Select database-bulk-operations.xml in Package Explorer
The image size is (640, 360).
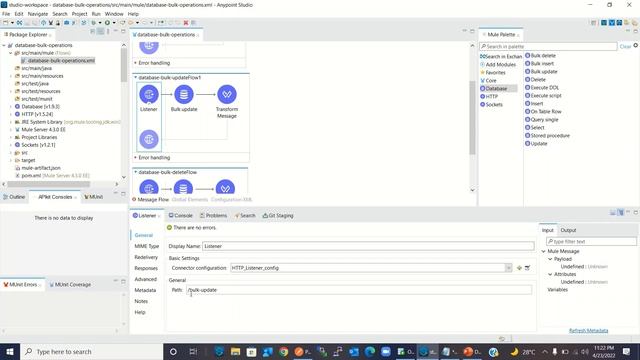(x=58, y=60)
